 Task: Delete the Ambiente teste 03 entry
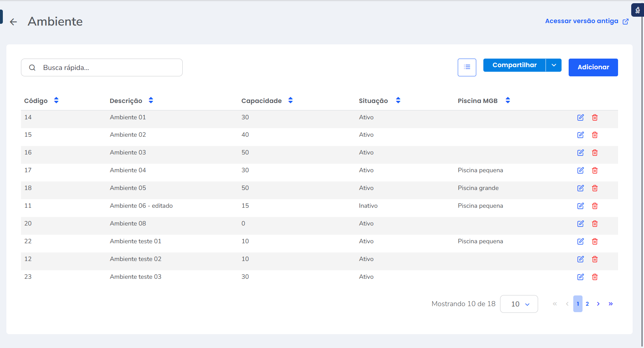(x=595, y=277)
